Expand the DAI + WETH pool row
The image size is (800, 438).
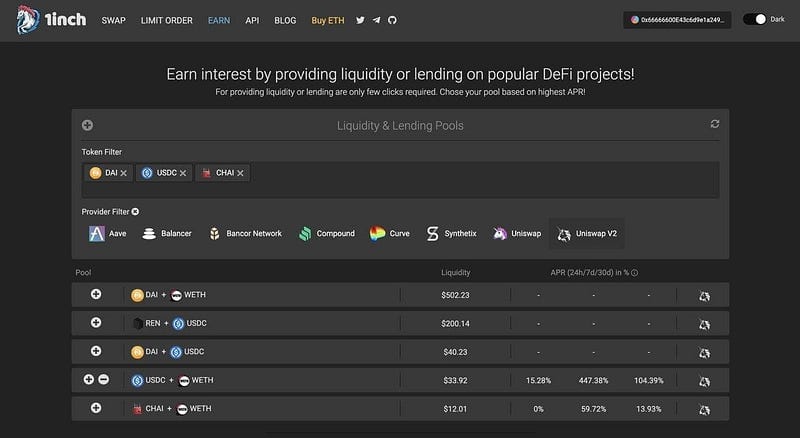tap(96, 295)
